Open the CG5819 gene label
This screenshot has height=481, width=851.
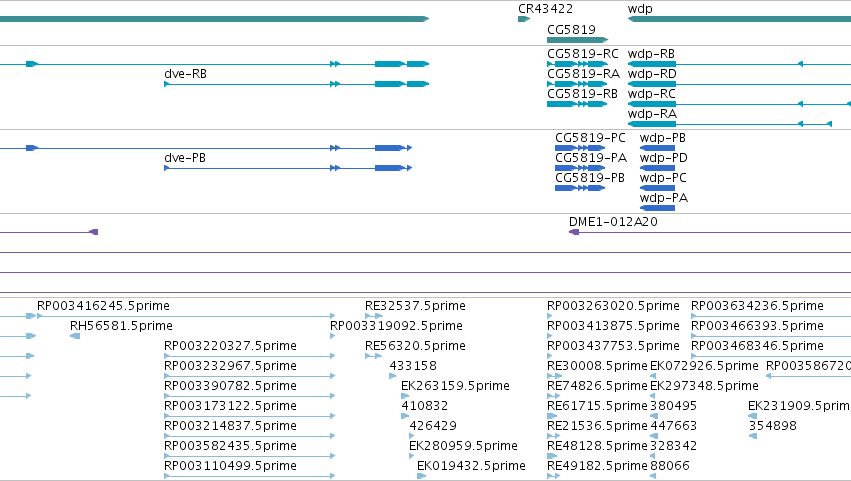(x=571, y=29)
